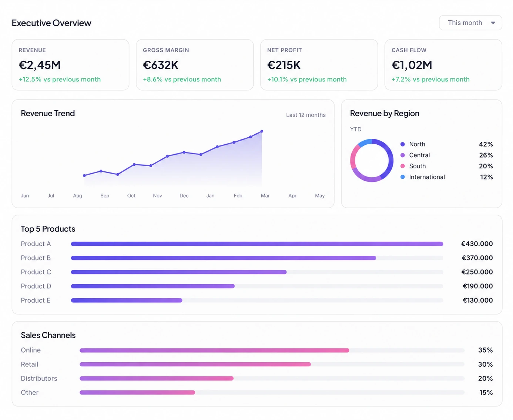
Task: Select the Product A label
Action: tap(36, 244)
